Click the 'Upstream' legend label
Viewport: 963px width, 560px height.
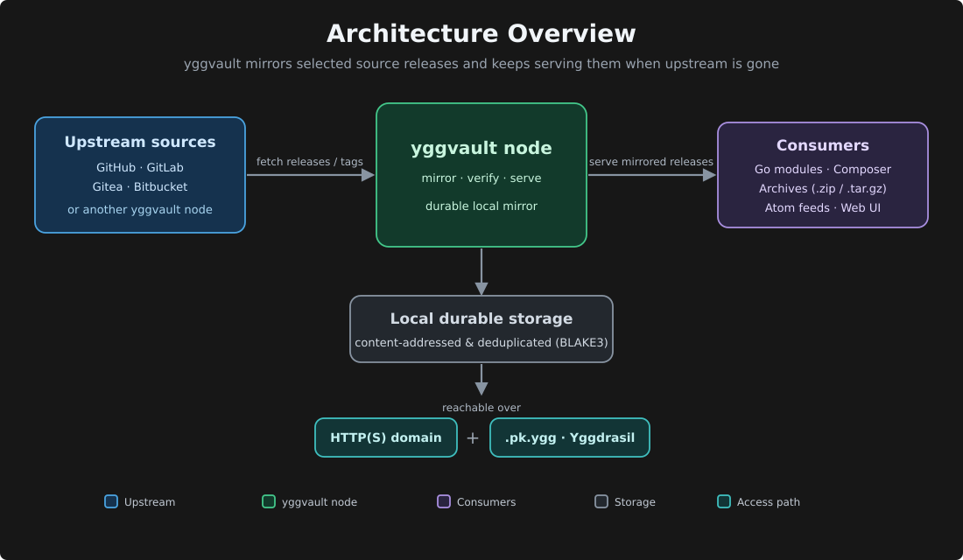(149, 502)
